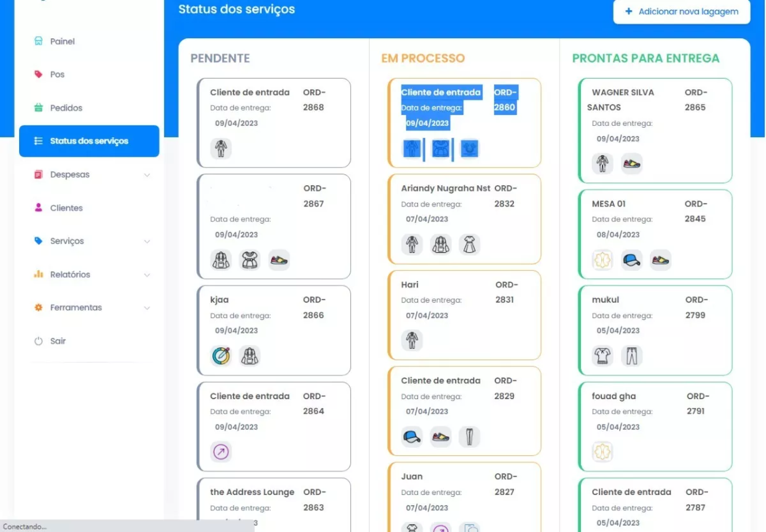The height and width of the screenshot is (532, 766).
Task: Expand the Despesas submenu chevron
Action: pyautogui.click(x=147, y=175)
